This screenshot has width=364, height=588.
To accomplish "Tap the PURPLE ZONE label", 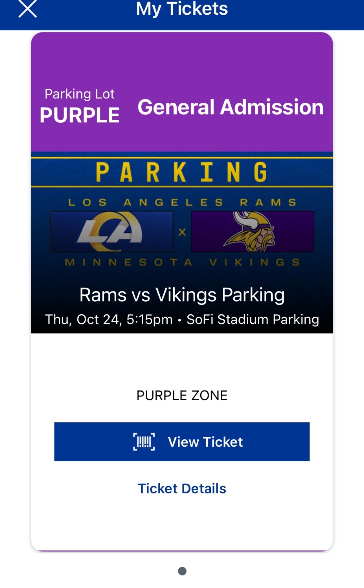I will pyautogui.click(x=182, y=395).
